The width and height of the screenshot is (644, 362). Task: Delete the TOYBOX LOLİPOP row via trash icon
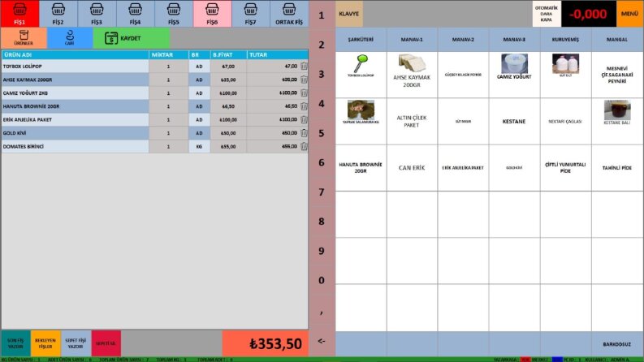click(304, 66)
